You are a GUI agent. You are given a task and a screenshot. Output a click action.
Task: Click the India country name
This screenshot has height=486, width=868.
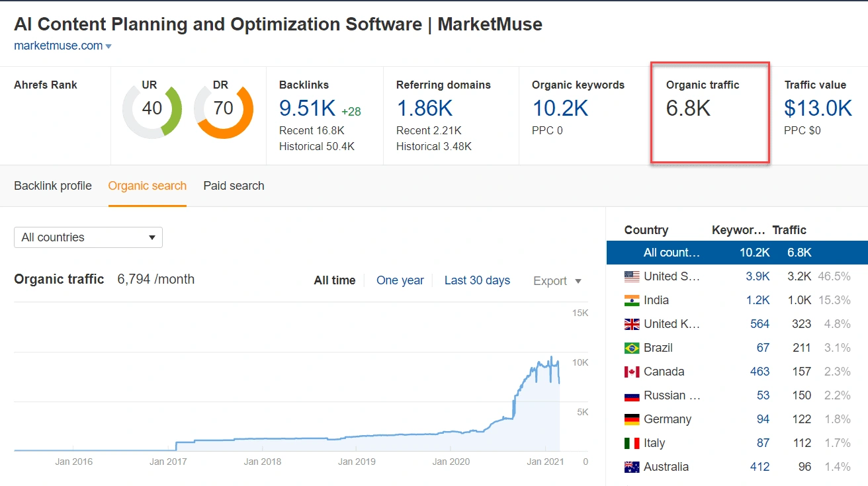point(656,300)
